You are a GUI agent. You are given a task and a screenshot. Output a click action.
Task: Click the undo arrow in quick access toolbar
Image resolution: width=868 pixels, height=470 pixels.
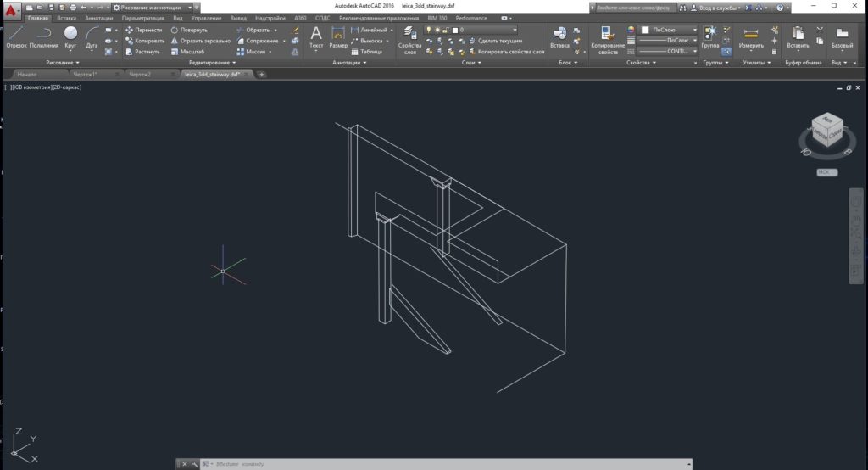[84, 8]
